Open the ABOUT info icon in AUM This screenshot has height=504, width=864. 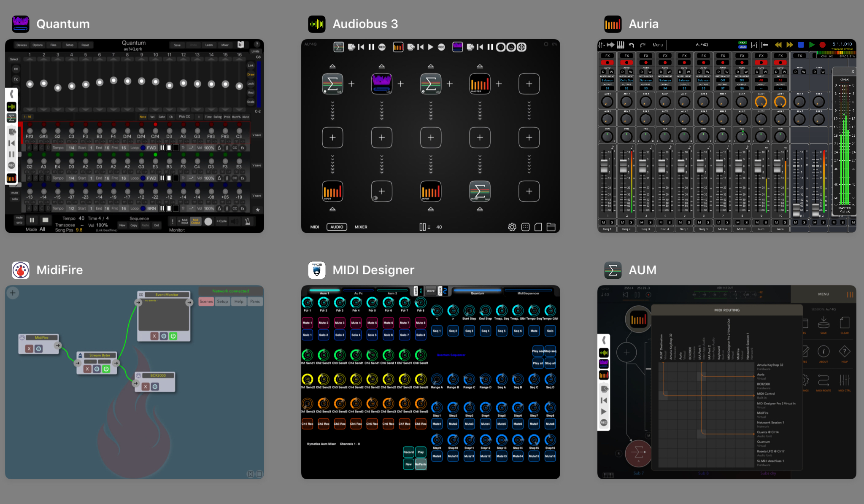pyautogui.click(x=823, y=351)
